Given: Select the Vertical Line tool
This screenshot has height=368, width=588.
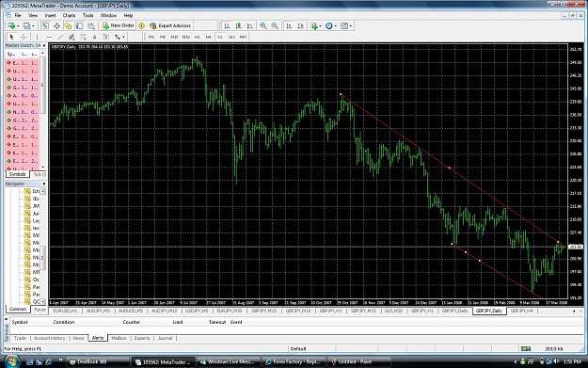Looking at the screenshot, I should 37,37.
